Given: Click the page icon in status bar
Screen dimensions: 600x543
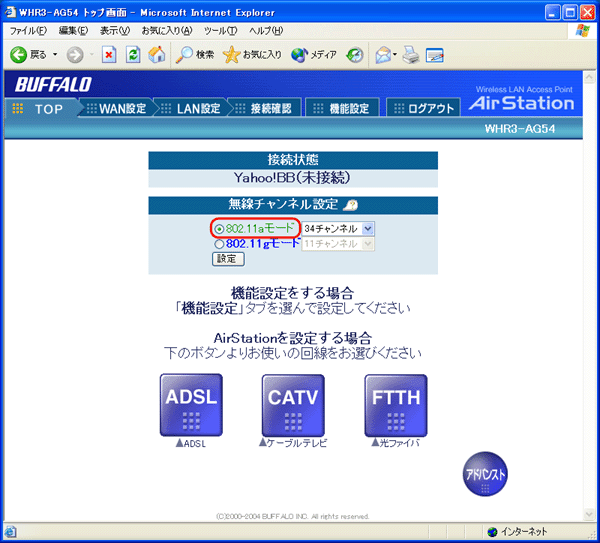Looking at the screenshot, I should pos(10,532).
